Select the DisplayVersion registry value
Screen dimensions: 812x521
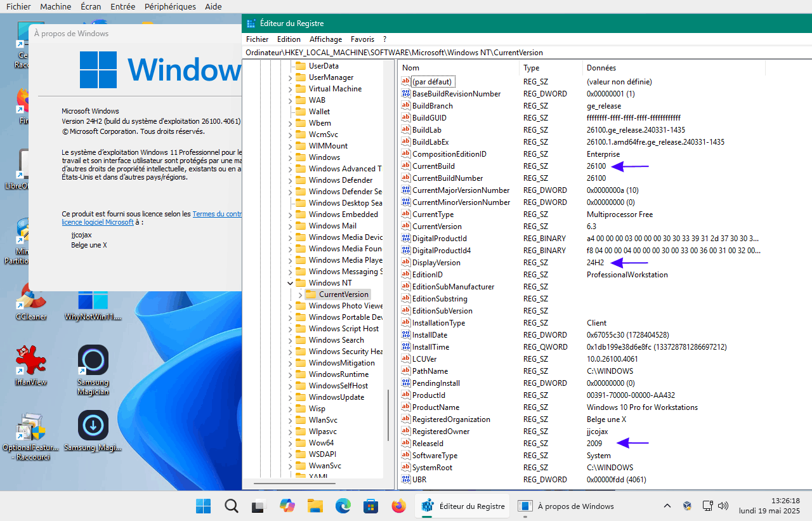(436, 263)
